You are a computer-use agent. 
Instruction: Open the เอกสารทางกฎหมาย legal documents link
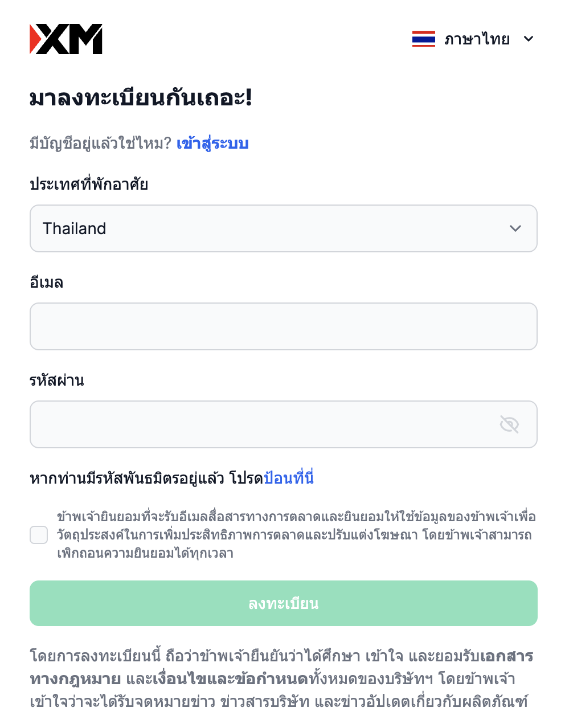point(506,656)
